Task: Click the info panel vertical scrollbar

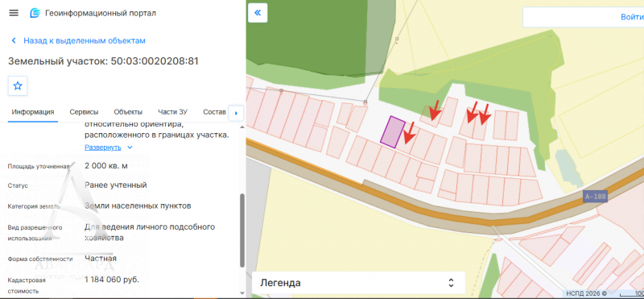Action: pyautogui.click(x=242, y=230)
